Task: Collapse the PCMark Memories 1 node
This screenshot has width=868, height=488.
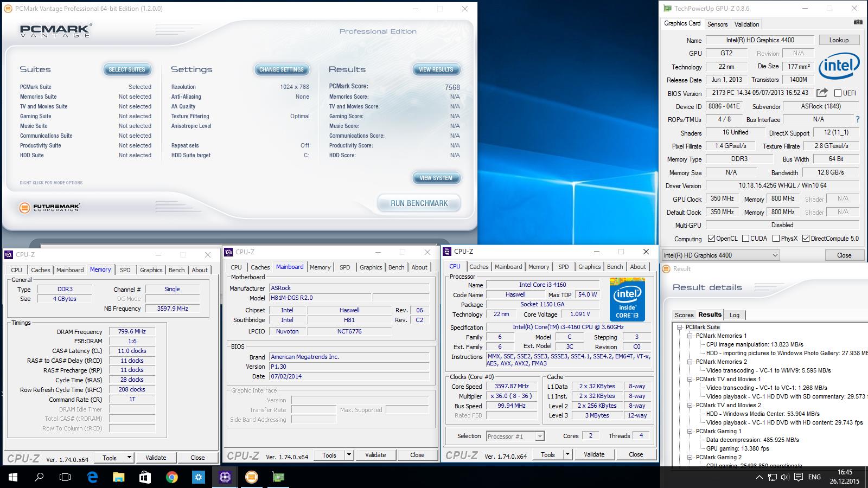Action: click(x=690, y=336)
